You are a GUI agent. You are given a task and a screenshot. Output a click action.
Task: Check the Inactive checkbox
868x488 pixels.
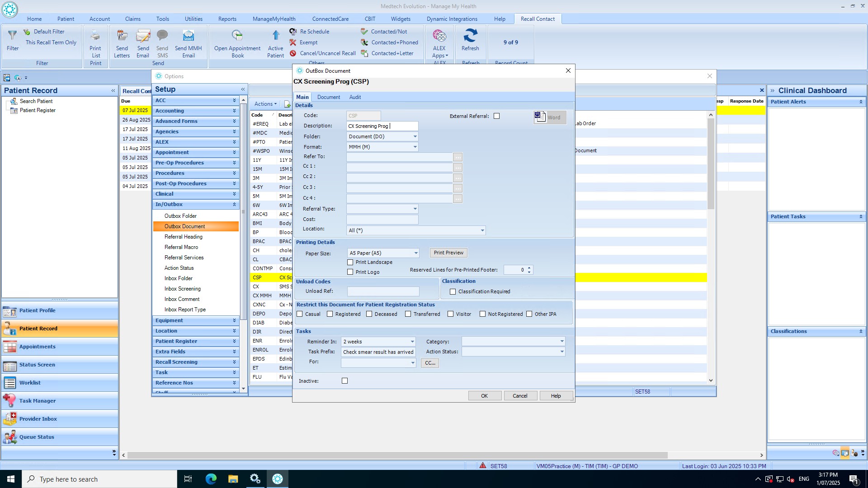point(345,381)
